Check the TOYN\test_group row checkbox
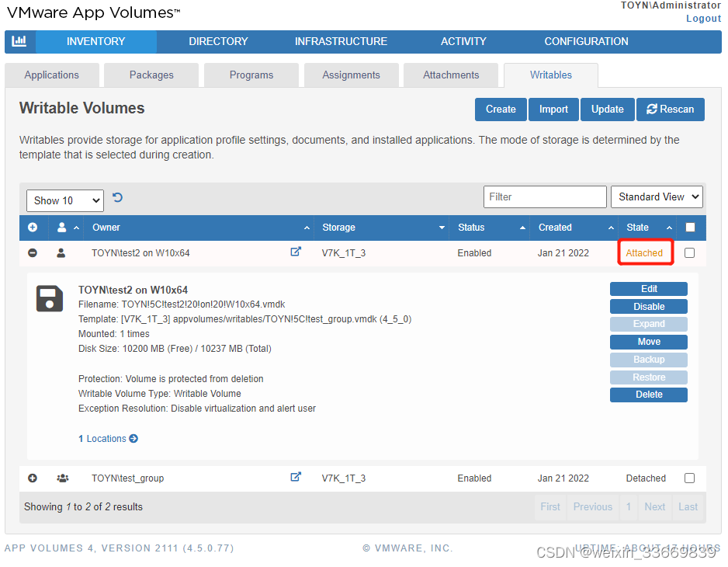 (690, 478)
